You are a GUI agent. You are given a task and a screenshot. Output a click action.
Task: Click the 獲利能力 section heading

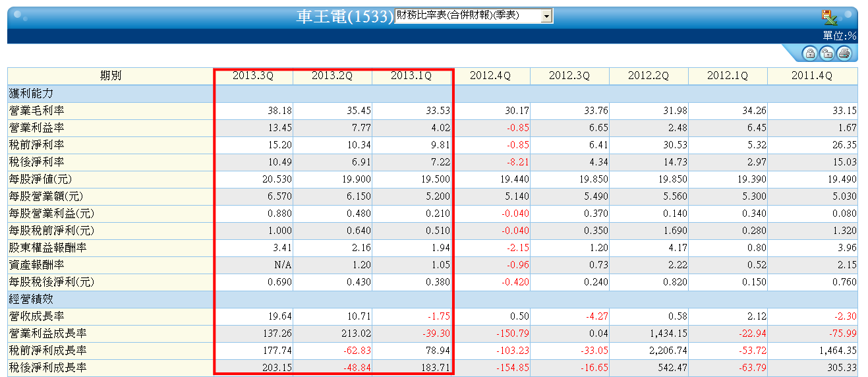[31, 93]
